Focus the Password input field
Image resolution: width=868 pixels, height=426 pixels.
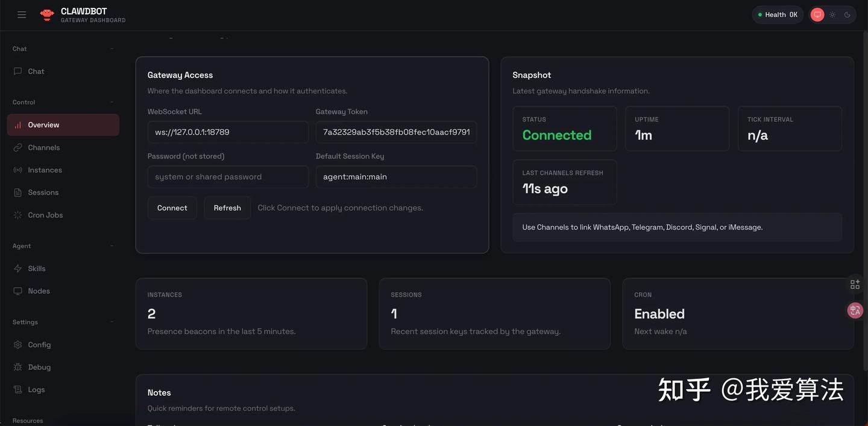(228, 177)
